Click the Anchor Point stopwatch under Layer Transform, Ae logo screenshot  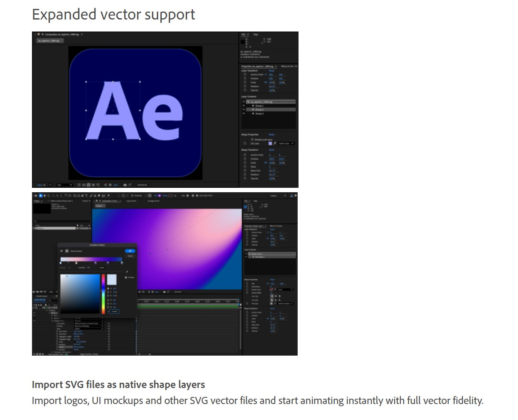click(x=245, y=75)
